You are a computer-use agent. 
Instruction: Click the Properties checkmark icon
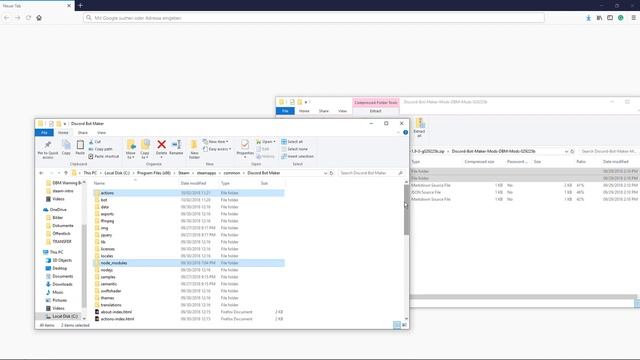tap(245, 144)
